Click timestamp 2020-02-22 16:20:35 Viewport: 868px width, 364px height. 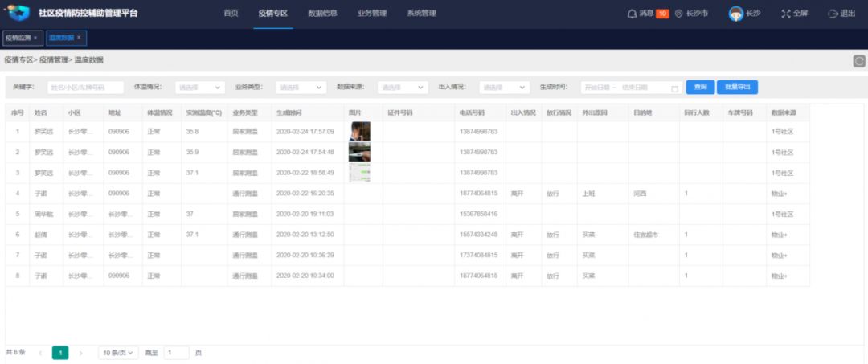point(305,193)
